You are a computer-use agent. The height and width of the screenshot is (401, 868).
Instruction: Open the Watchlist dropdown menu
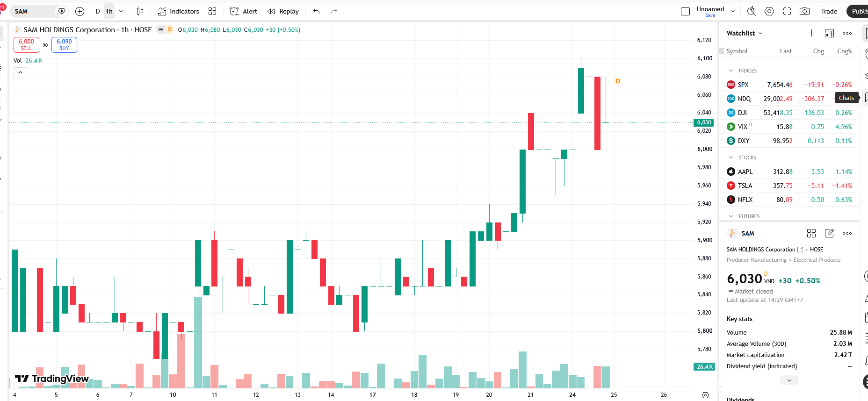745,33
